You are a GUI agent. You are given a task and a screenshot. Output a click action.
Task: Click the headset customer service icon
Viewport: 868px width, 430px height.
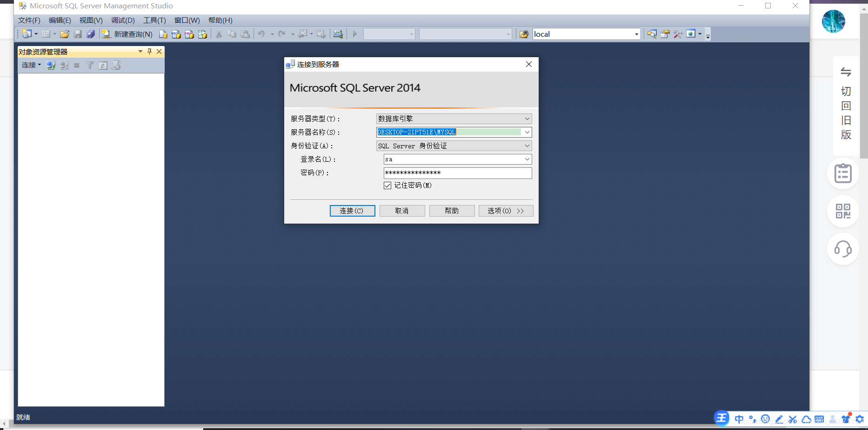pos(843,249)
